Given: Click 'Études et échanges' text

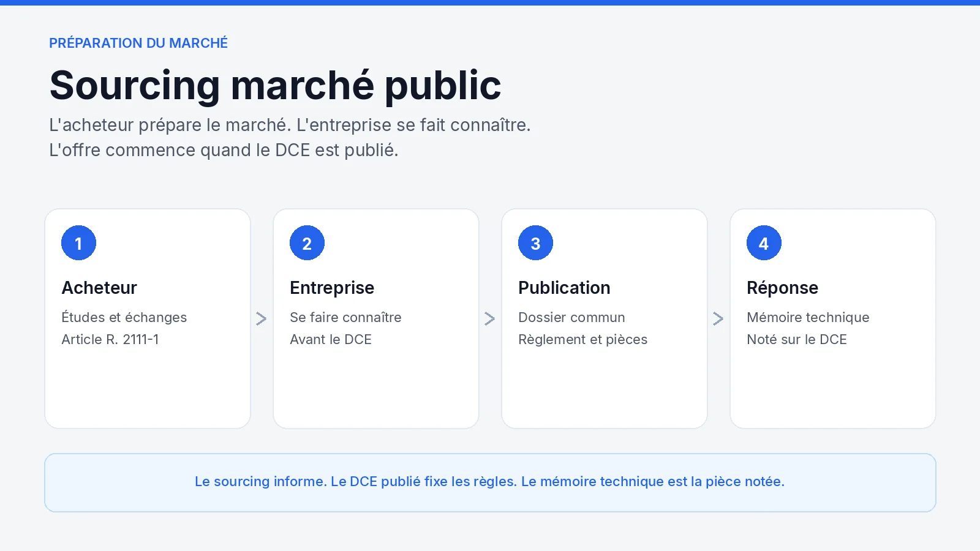Looking at the screenshot, I should point(124,317).
